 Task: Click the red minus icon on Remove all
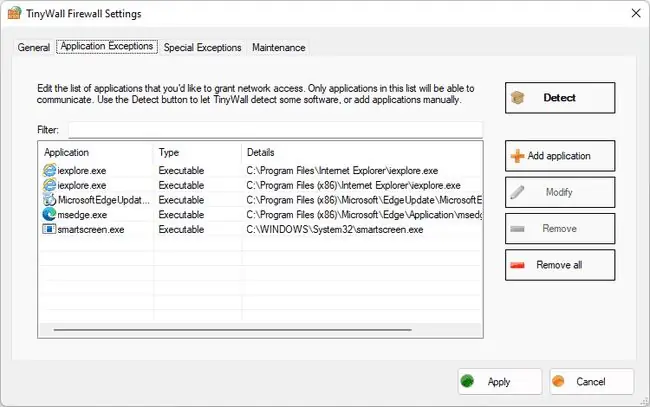pos(517,265)
